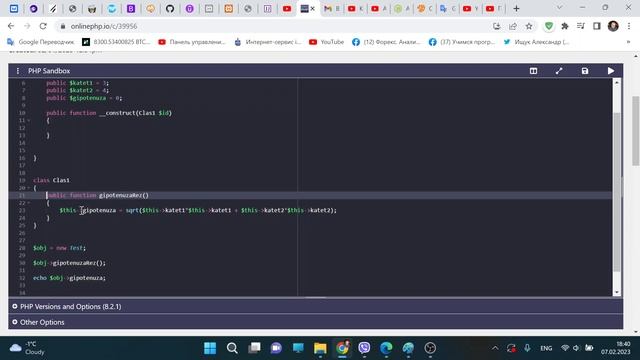Open Chrome profile avatar
The image size is (640, 360).
(x=613, y=26)
